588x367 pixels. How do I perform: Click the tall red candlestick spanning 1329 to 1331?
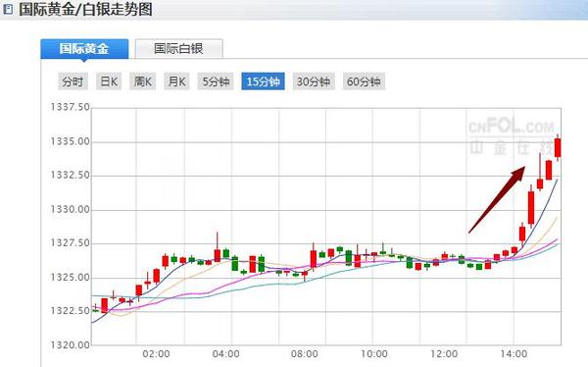tap(531, 207)
